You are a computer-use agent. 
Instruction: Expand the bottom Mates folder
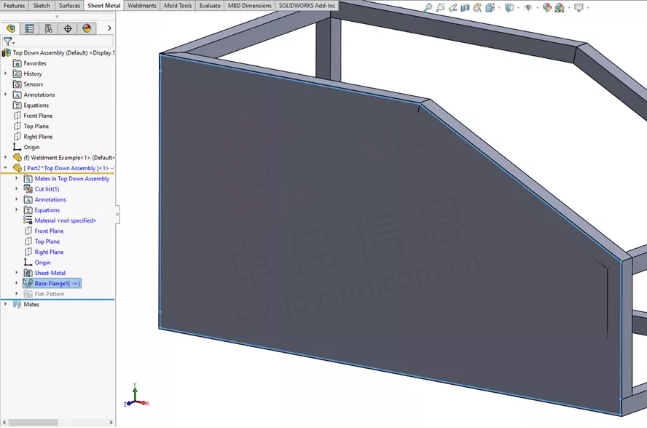5,304
